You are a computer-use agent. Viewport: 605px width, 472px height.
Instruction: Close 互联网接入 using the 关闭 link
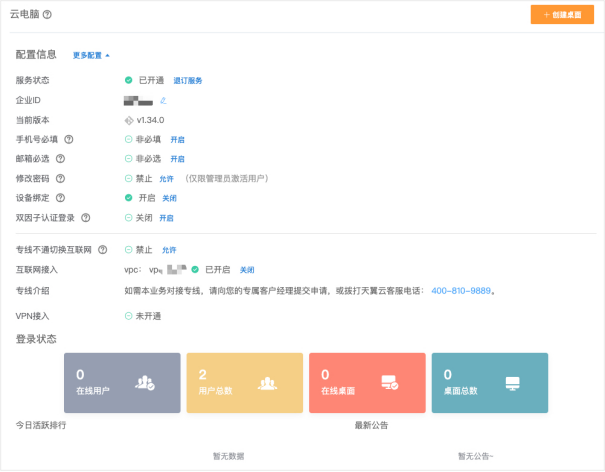pos(247,270)
